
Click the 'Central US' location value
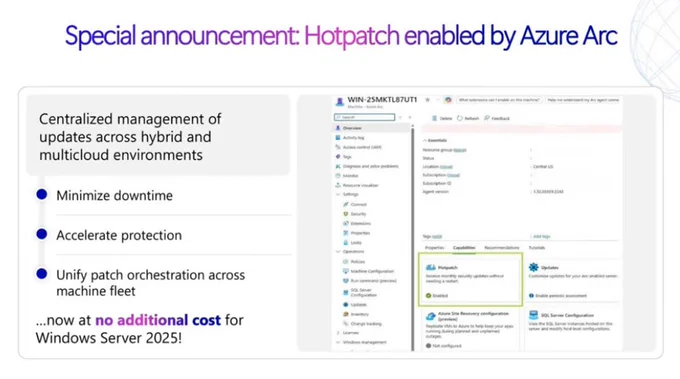[543, 167]
